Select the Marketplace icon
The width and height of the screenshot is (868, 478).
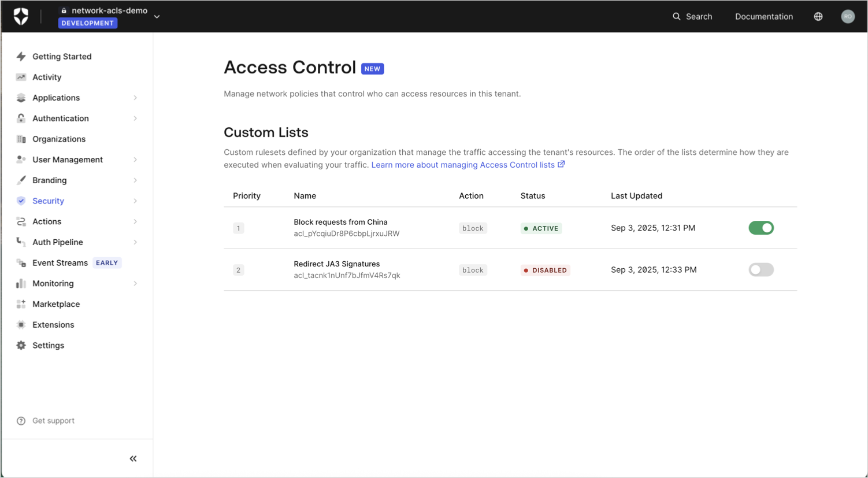click(x=21, y=304)
